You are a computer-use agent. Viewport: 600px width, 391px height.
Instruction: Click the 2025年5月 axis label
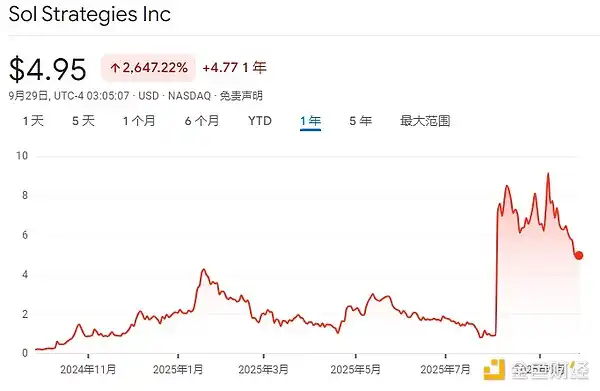pos(355,369)
